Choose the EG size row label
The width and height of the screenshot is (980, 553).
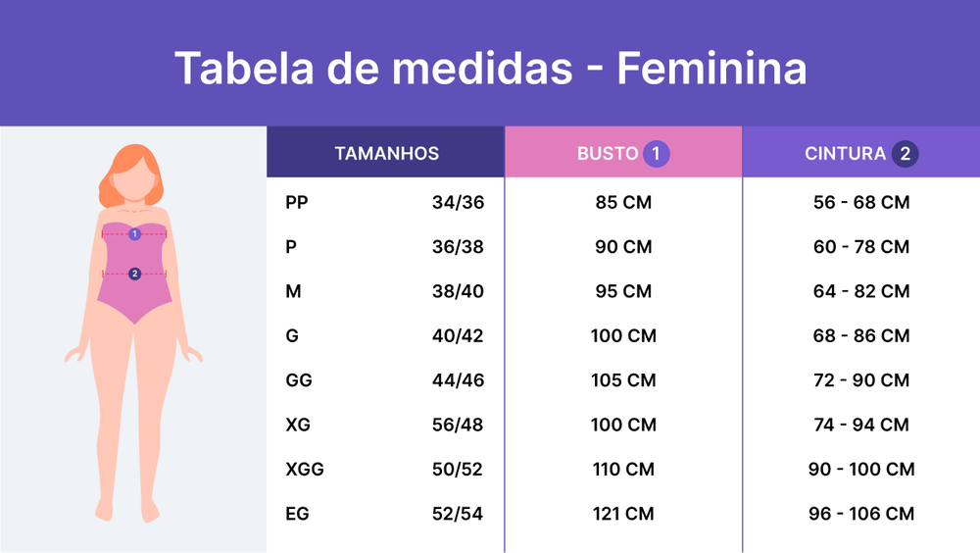298,514
